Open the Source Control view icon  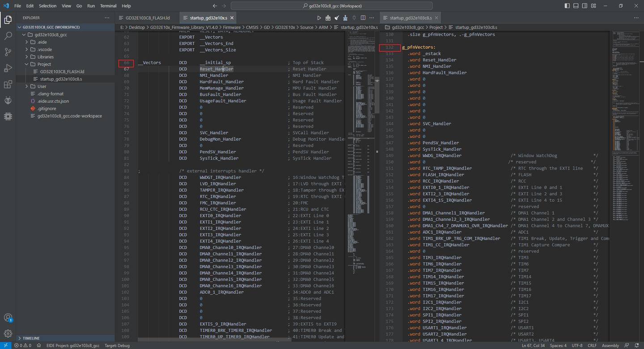(8, 52)
